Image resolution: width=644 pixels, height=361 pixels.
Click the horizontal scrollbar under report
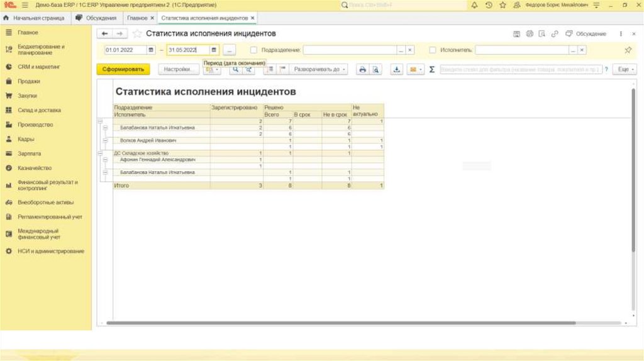pyautogui.click(x=340, y=323)
